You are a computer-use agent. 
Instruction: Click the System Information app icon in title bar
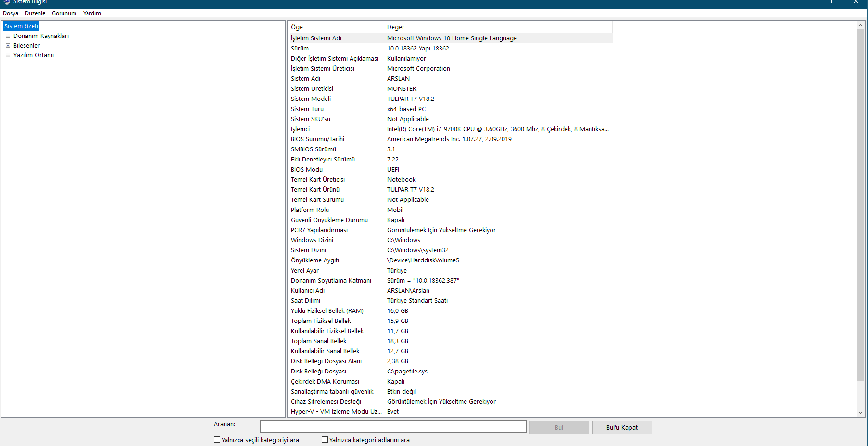coord(7,2)
